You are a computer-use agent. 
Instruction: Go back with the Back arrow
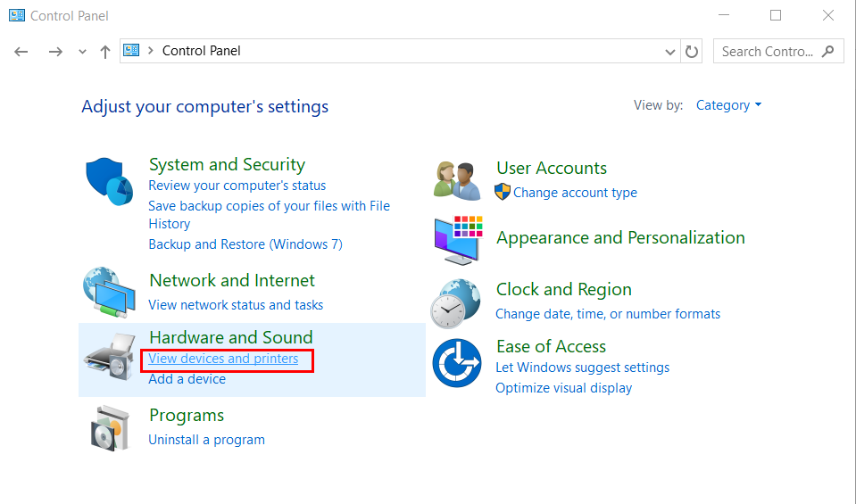[21, 52]
